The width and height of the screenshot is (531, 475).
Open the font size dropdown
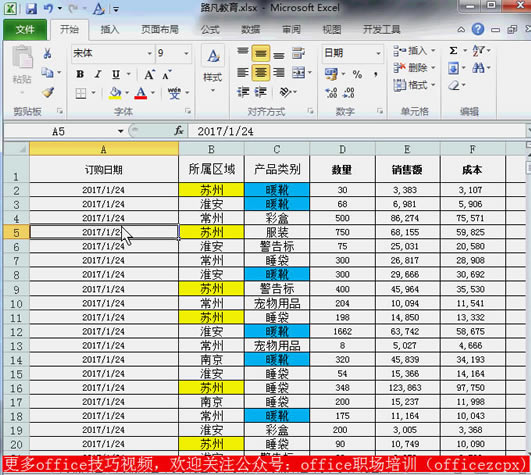186,53
